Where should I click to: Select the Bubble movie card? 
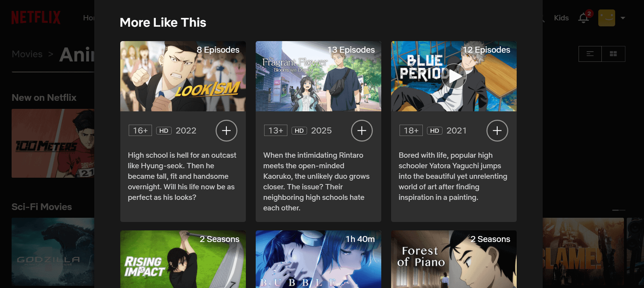[318, 259]
